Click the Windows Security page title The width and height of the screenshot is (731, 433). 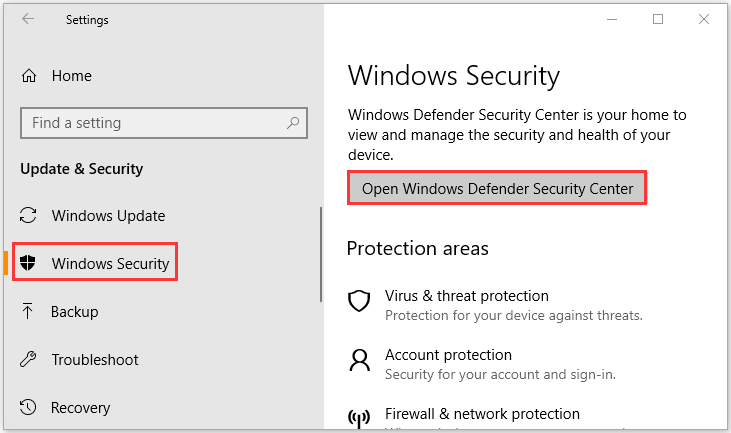(454, 76)
